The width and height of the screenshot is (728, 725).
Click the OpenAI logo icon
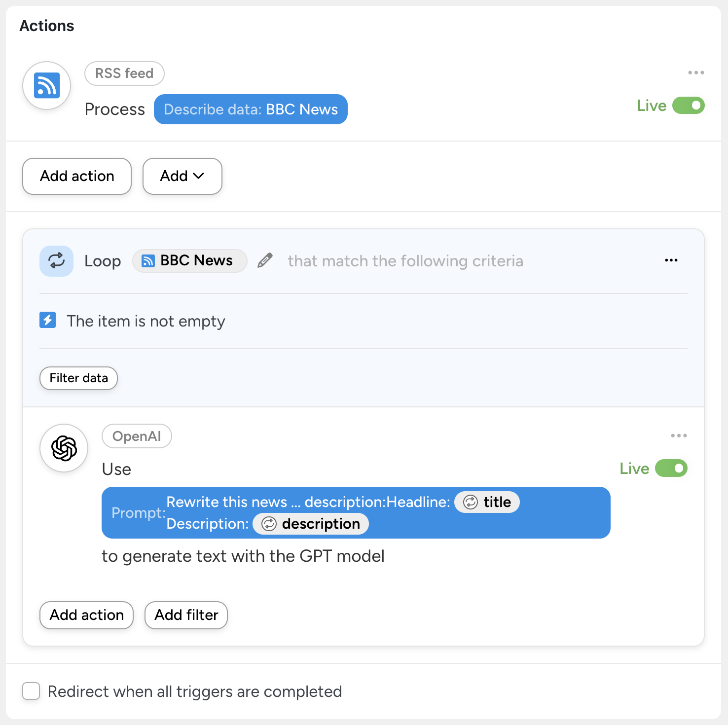[64, 448]
